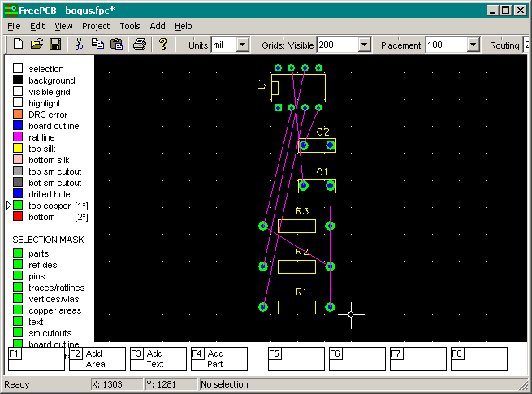Click the rat line magenta color swatch
The height and width of the screenshot is (394, 532).
(18, 136)
